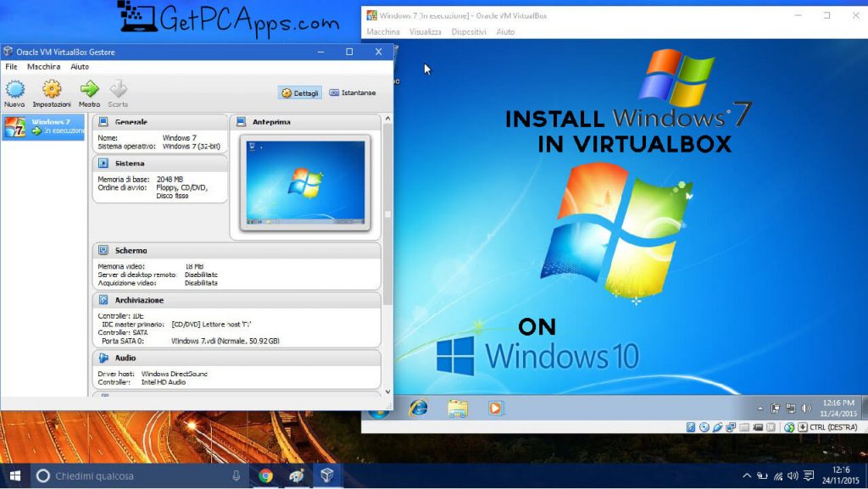Open VirtualBox from the Windows 10 taskbar

(327, 475)
